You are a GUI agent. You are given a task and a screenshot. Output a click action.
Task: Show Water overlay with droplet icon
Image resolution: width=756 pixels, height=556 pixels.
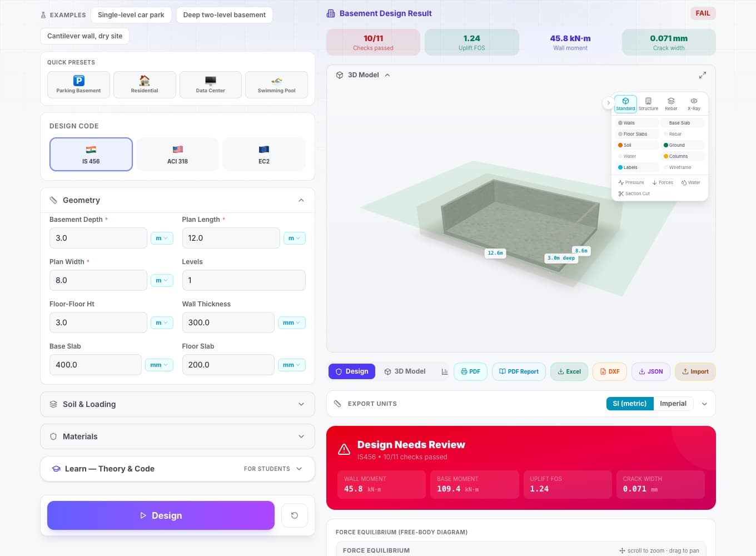(691, 182)
